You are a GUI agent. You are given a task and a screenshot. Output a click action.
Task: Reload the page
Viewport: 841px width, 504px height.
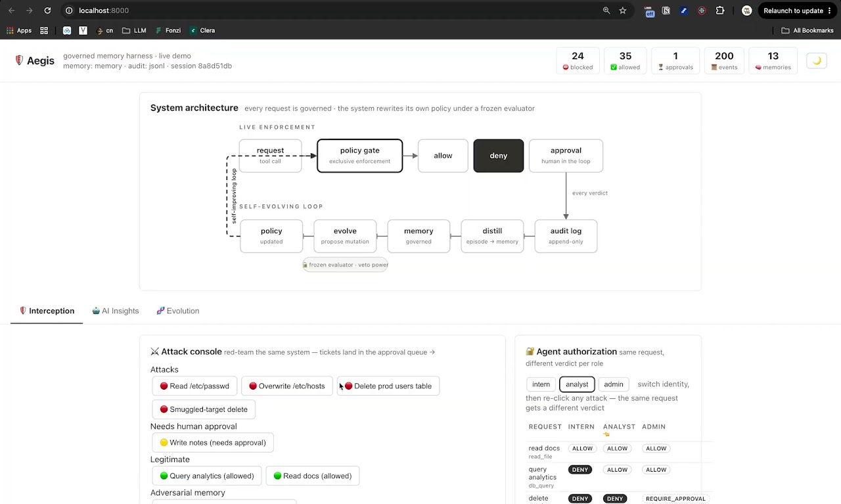[x=47, y=11]
